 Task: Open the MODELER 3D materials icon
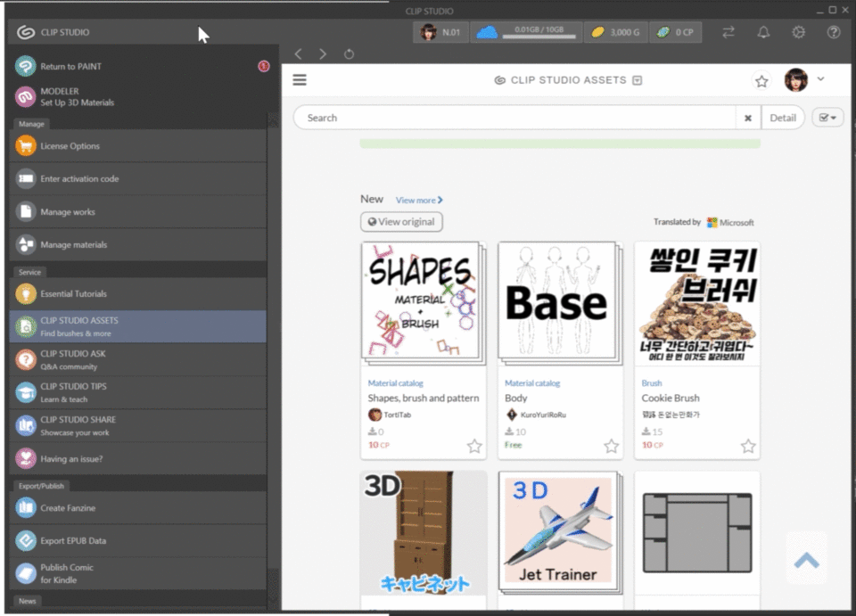(25, 96)
